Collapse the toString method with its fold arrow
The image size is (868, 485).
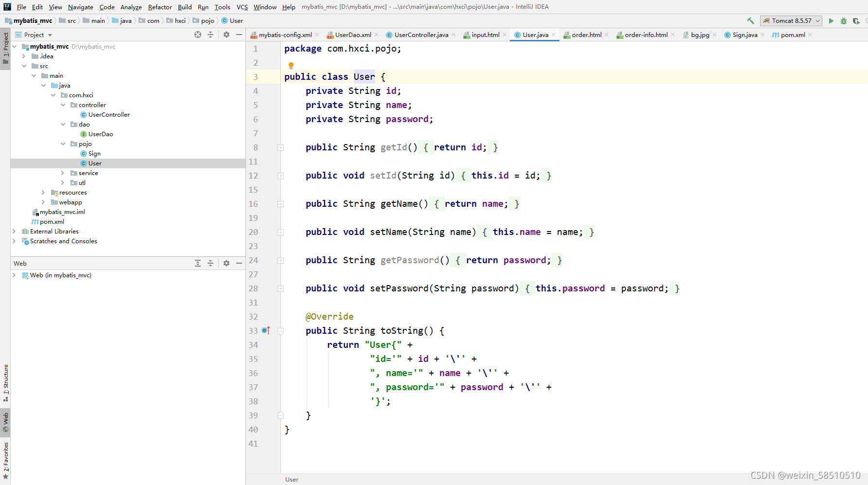280,330
